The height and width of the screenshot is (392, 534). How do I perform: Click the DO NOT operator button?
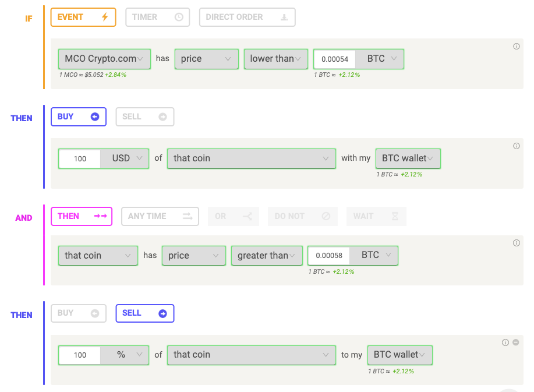[x=302, y=216]
